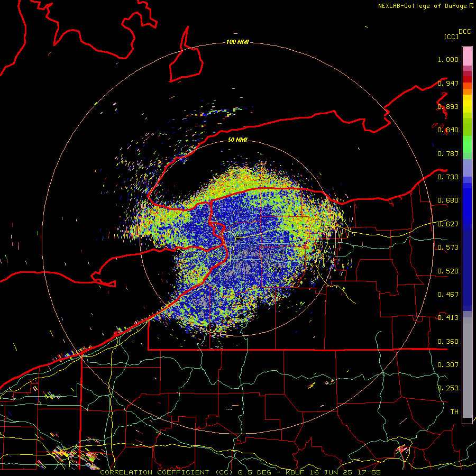
Task: Click the 1.000 value on the scale
Action: point(448,59)
